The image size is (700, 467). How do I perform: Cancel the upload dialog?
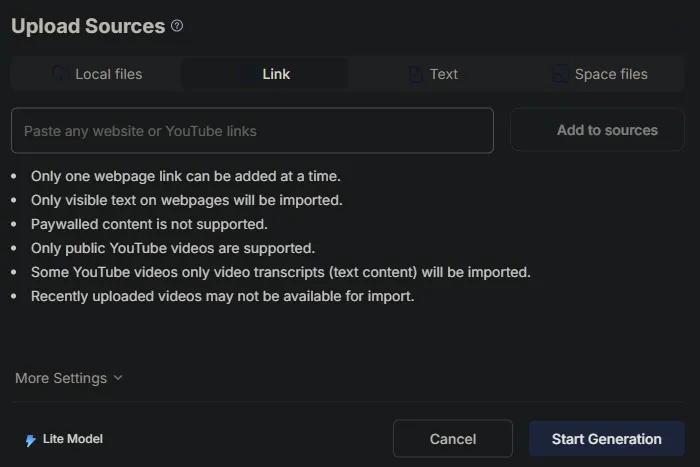tap(452, 439)
